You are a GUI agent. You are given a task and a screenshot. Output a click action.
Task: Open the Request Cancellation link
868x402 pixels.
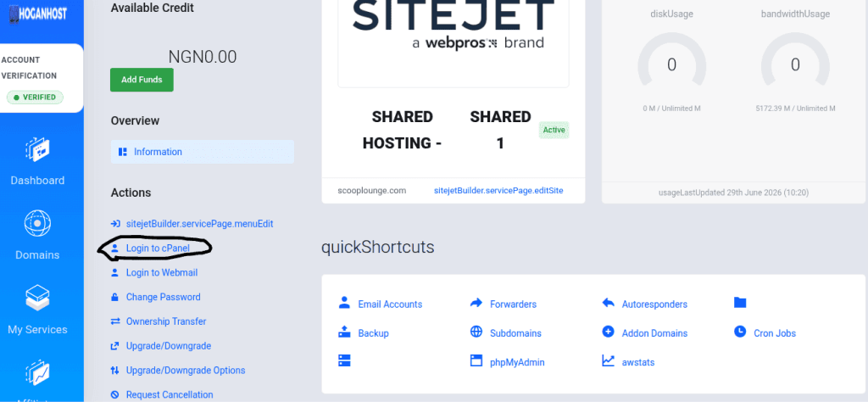click(170, 394)
